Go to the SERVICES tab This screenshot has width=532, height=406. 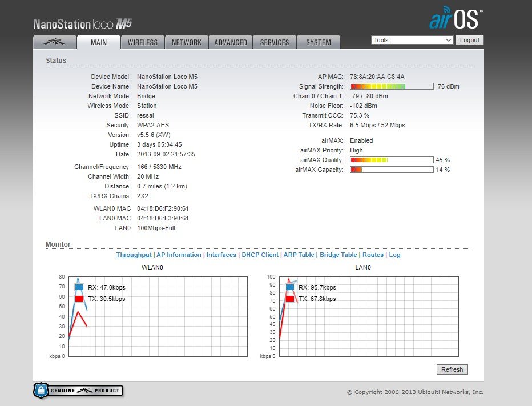275,42
